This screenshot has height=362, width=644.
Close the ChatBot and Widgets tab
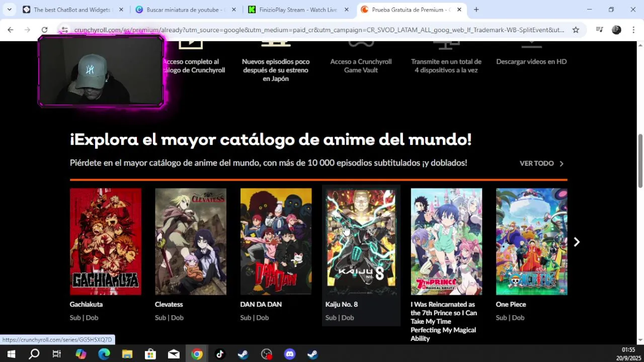pyautogui.click(x=121, y=10)
